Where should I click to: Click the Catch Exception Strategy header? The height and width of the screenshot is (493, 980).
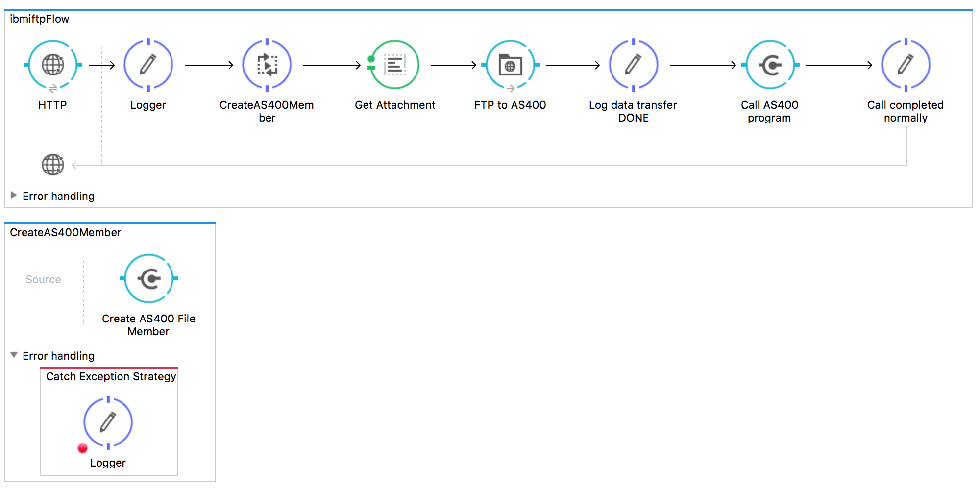pos(111,376)
